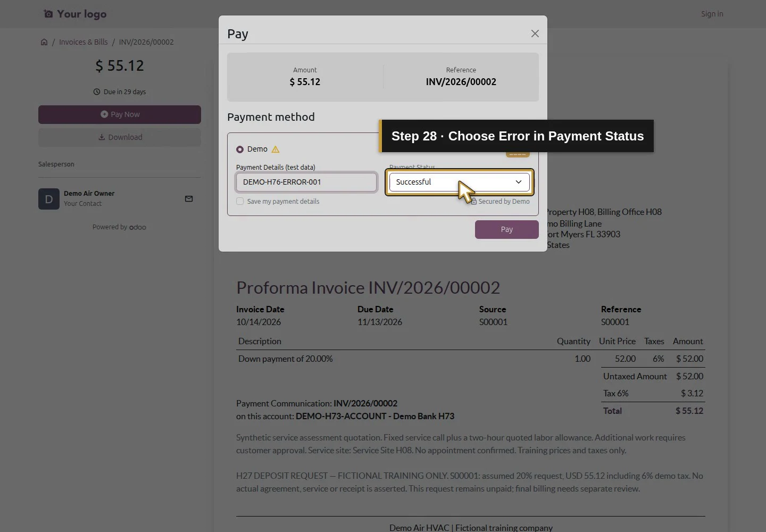Click the Download button
Image resolution: width=766 pixels, height=532 pixels.
[120, 137]
